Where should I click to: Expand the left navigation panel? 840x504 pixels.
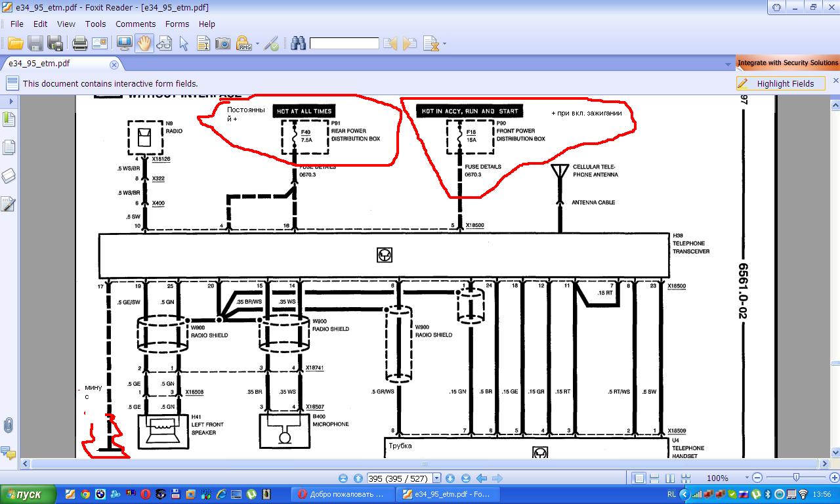[11, 102]
